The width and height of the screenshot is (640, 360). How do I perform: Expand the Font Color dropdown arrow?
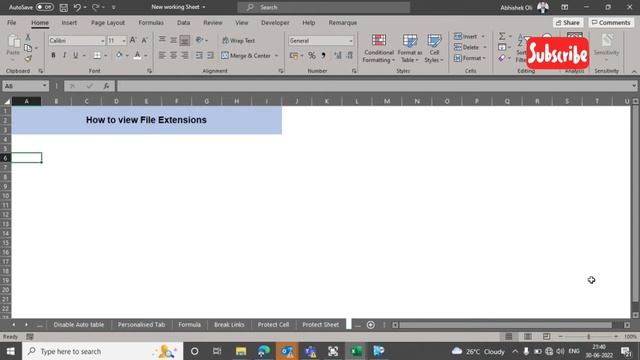(146, 56)
